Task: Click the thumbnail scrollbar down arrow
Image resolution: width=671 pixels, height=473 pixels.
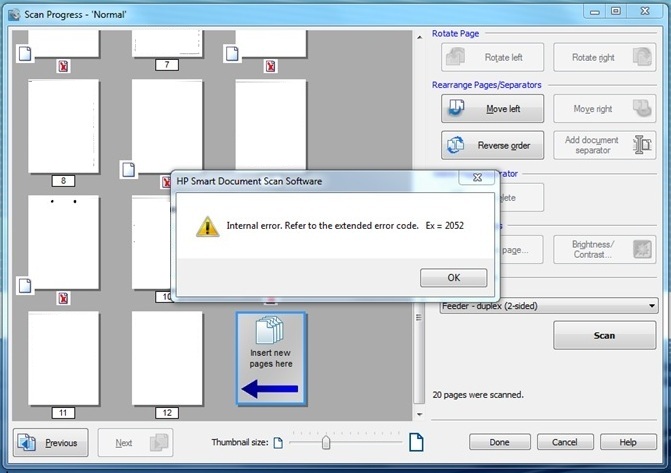Action: [x=419, y=414]
